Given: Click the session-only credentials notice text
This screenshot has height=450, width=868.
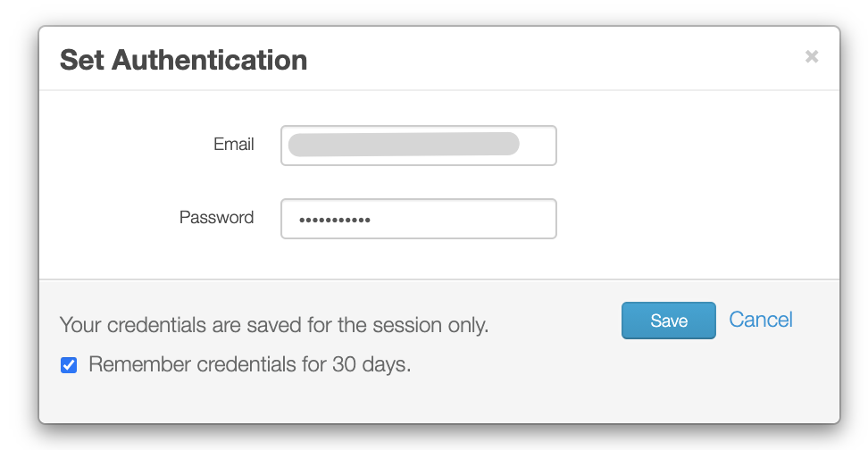Looking at the screenshot, I should 274,326.
